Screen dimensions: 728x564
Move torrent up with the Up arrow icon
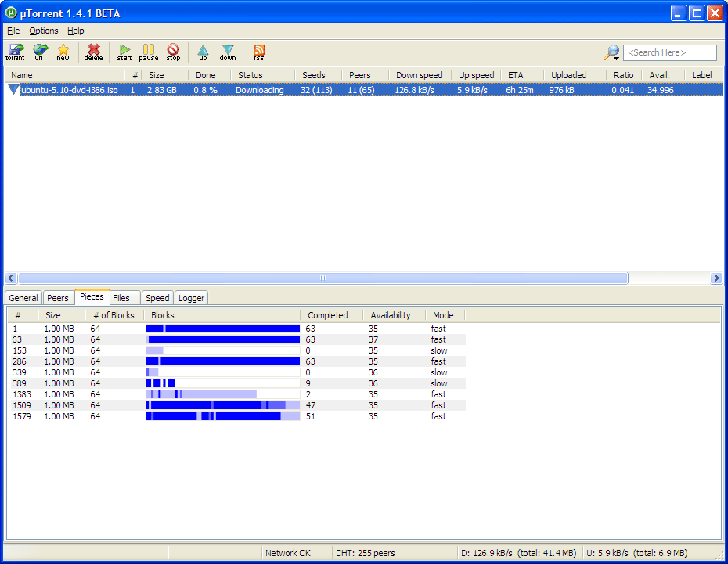point(203,52)
